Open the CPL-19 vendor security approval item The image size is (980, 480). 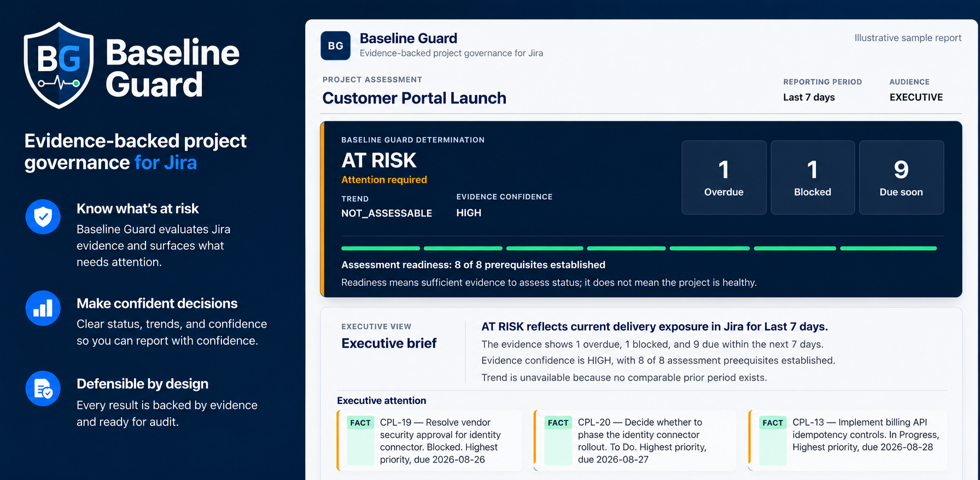click(x=429, y=441)
